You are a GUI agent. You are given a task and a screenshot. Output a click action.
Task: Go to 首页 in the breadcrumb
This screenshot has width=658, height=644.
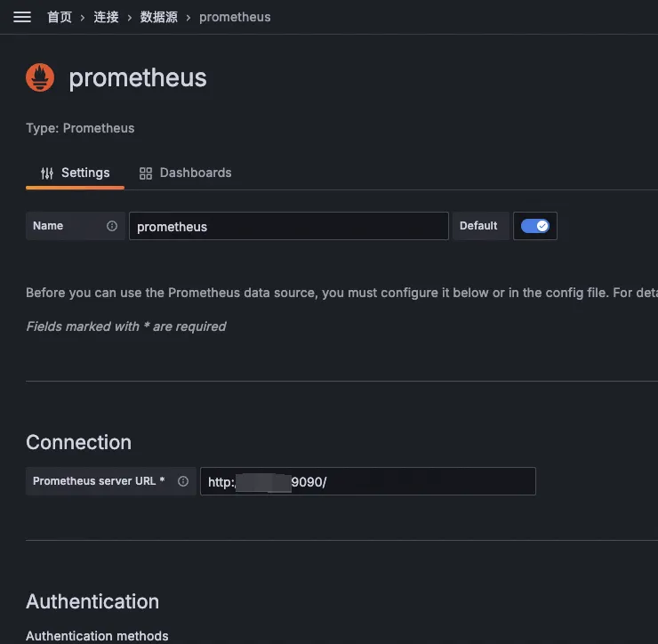60,17
